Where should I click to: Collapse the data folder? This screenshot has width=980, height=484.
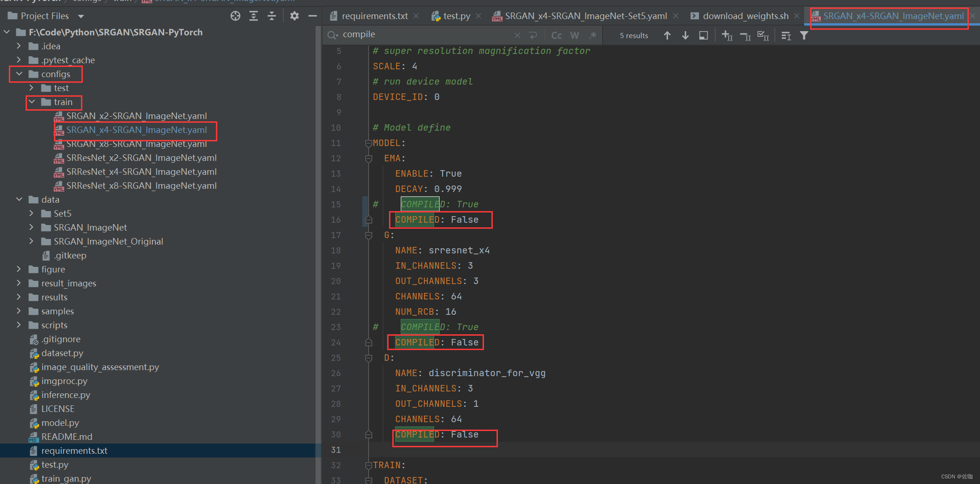[19, 199]
